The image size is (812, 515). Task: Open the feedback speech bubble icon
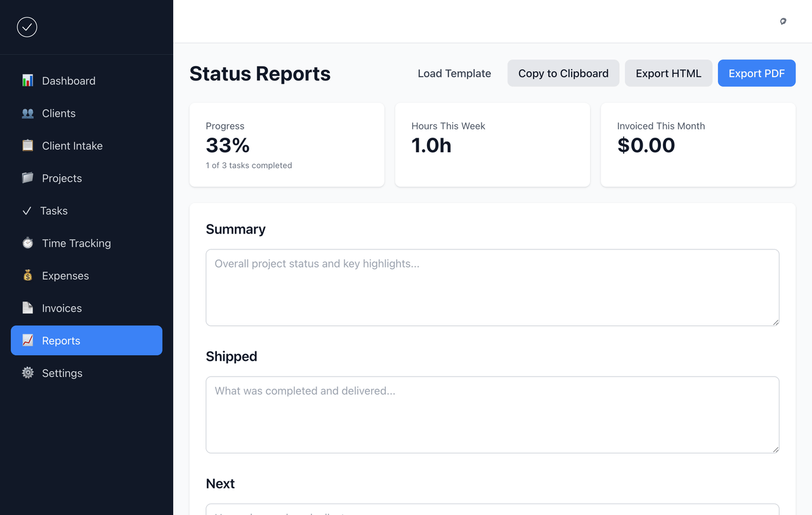[x=783, y=21]
